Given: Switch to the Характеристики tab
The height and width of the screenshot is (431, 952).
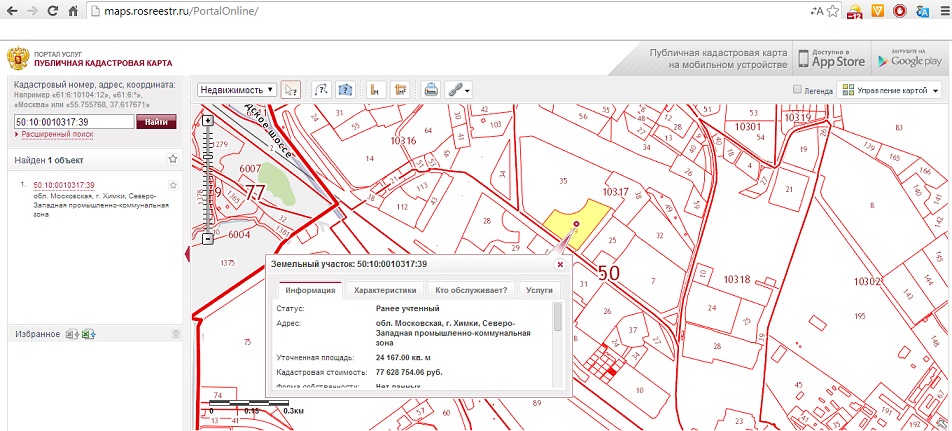Looking at the screenshot, I should [x=385, y=290].
